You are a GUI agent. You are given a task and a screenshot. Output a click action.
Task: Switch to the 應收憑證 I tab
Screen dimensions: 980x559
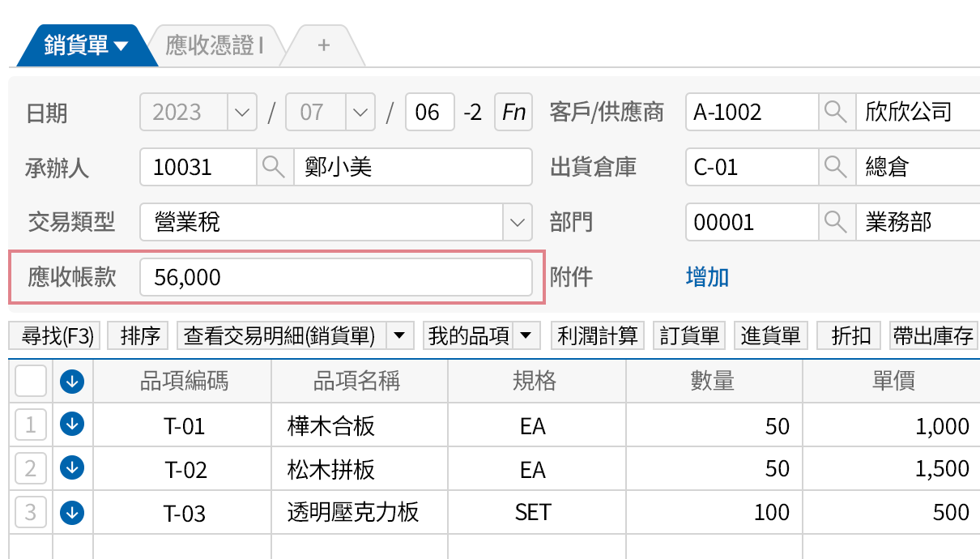click(x=215, y=45)
